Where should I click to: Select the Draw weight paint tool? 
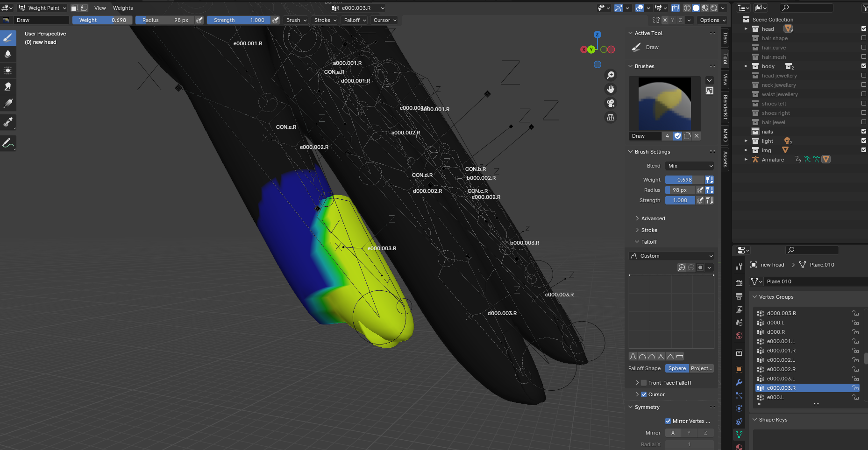[8, 38]
